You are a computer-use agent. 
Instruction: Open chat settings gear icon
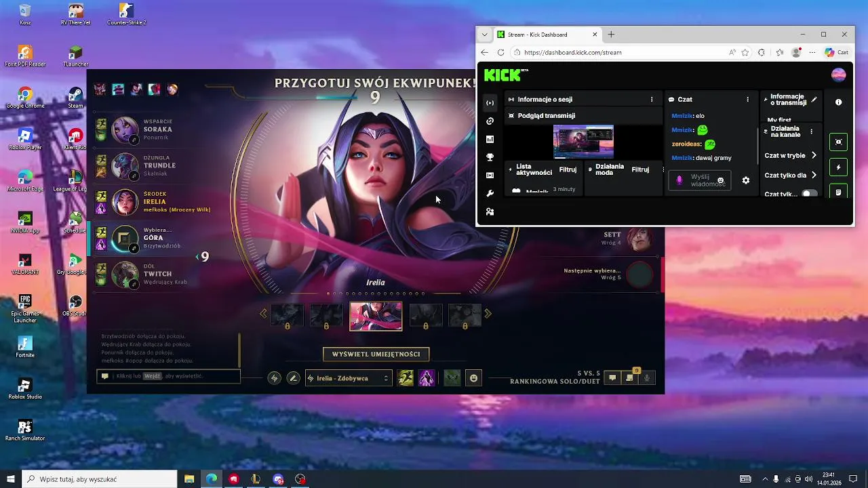[x=746, y=180]
